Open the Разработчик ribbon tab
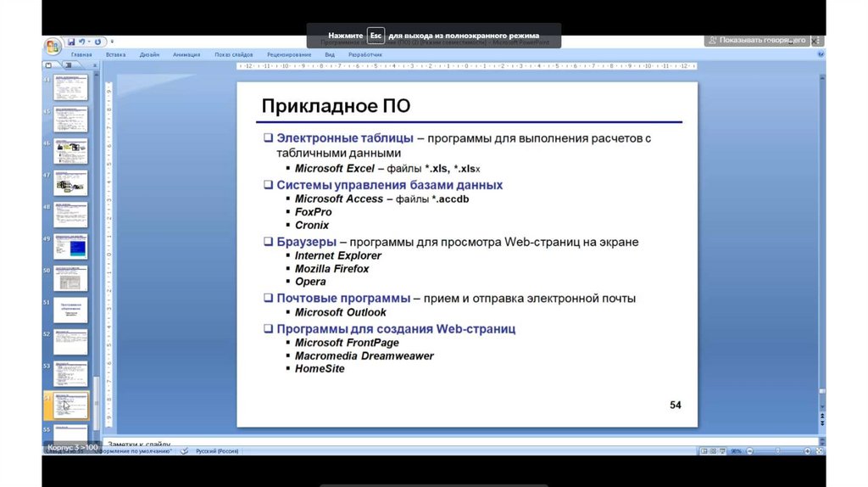Image resolution: width=868 pixels, height=487 pixels. pos(365,55)
